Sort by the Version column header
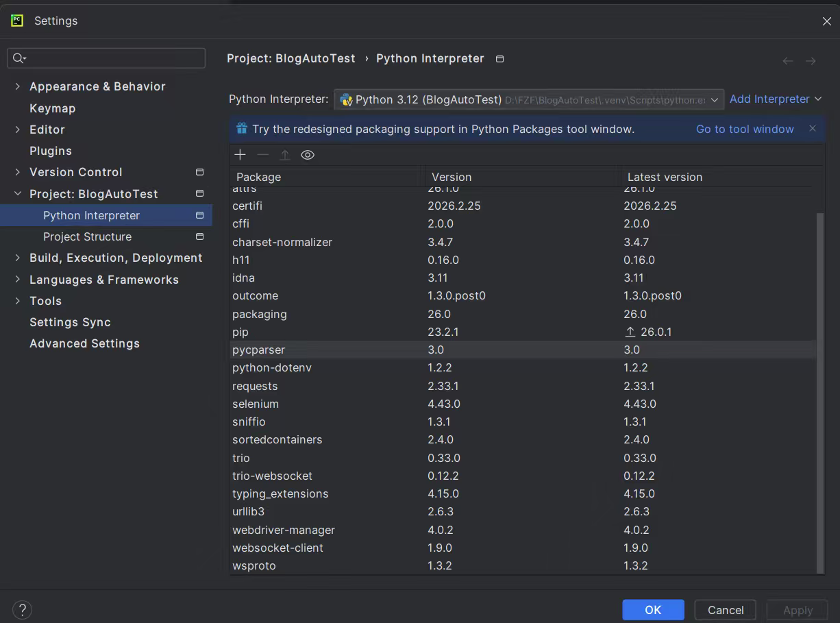This screenshot has height=623, width=840. [523, 177]
